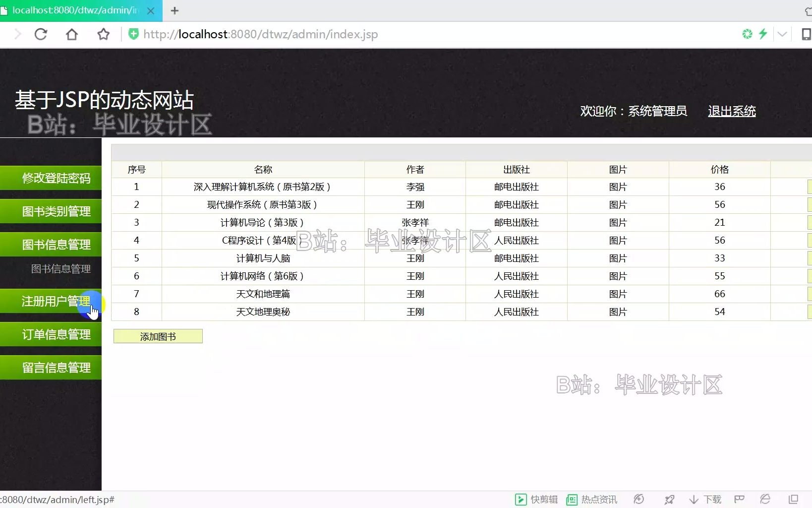Click the mobile device icon in toolbar
The image size is (812, 508).
tap(807, 34)
